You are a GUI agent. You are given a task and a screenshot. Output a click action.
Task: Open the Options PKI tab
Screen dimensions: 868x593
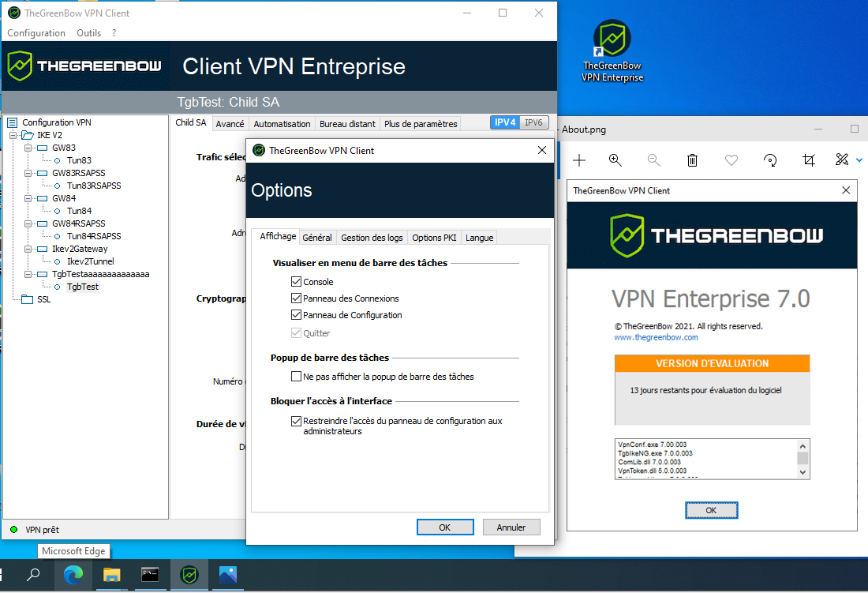pyautogui.click(x=434, y=238)
